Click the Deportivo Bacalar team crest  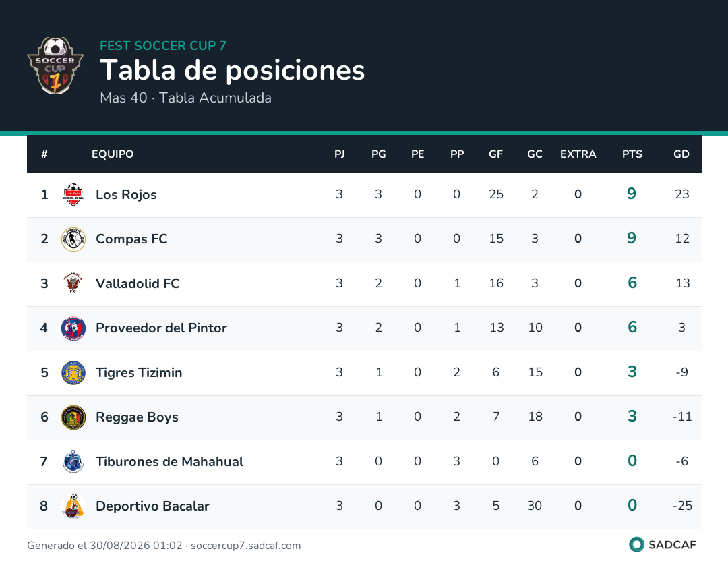pyautogui.click(x=73, y=506)
